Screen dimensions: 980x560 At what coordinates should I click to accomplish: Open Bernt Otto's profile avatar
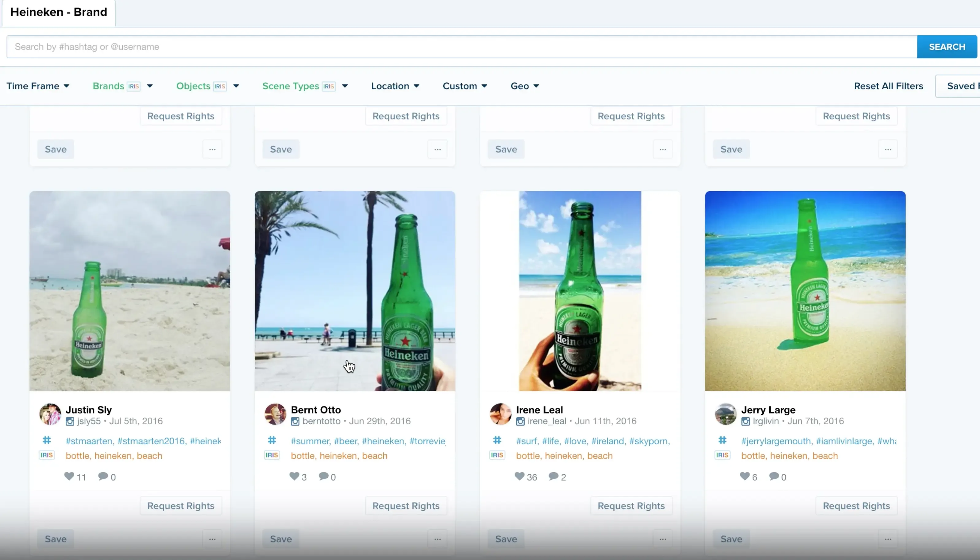pos(276,414)
